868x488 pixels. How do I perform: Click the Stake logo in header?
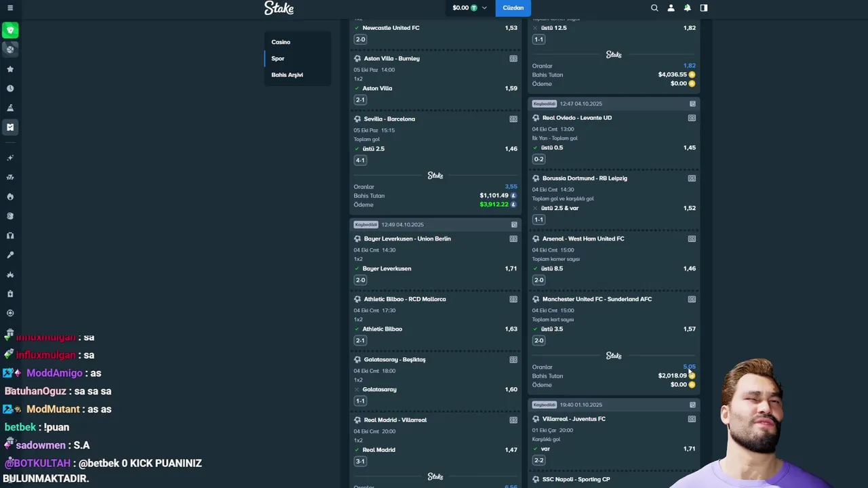tap(279, 8)
